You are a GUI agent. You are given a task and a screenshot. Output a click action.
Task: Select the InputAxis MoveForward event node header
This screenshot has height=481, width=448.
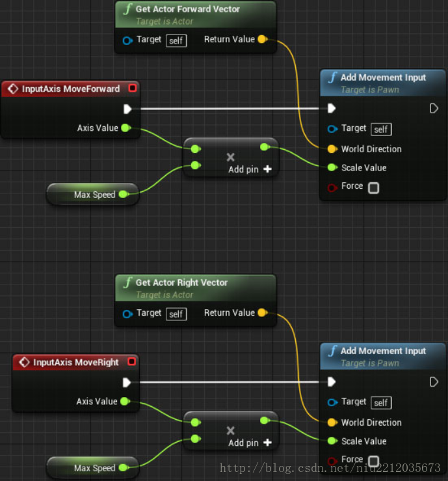tap(70, 89)
